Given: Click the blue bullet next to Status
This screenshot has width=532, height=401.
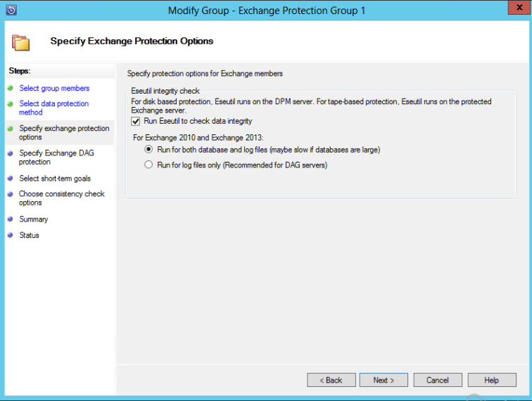Looking at the screenshot, I should [x=10, y=236].
